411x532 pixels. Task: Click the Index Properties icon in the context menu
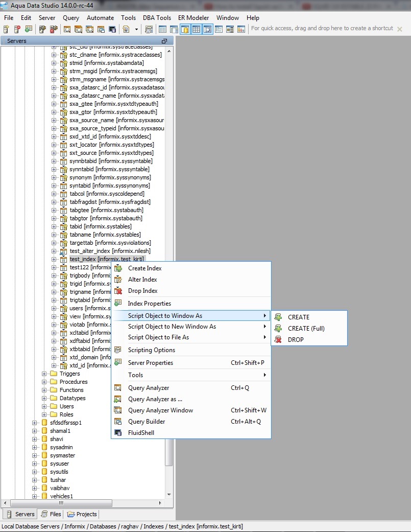(118, 303)
